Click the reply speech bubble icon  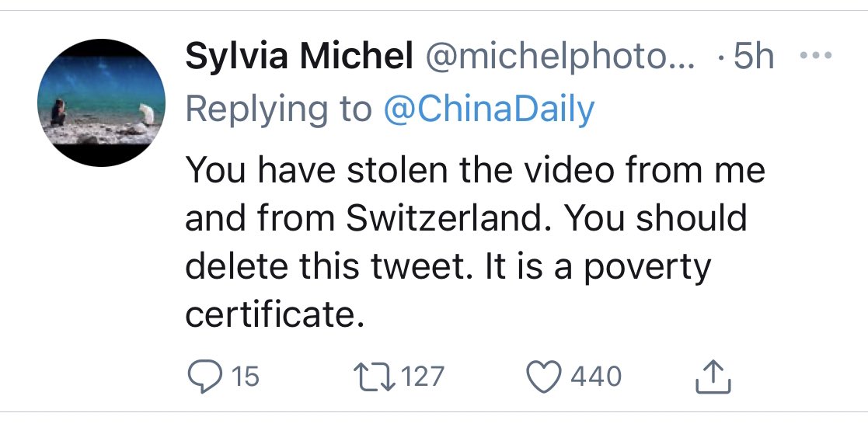[205, 376]
